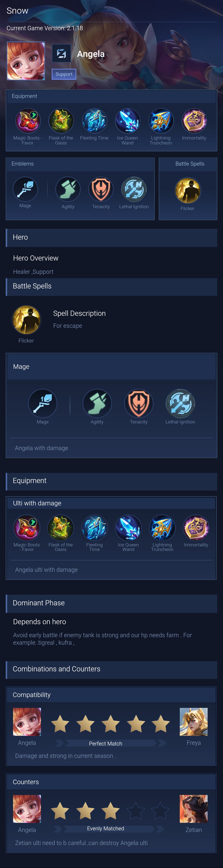223x868 pixels.
Task: Tap the Mage emblem icon in top Emblems panel
Action: (x=25, y=189)
